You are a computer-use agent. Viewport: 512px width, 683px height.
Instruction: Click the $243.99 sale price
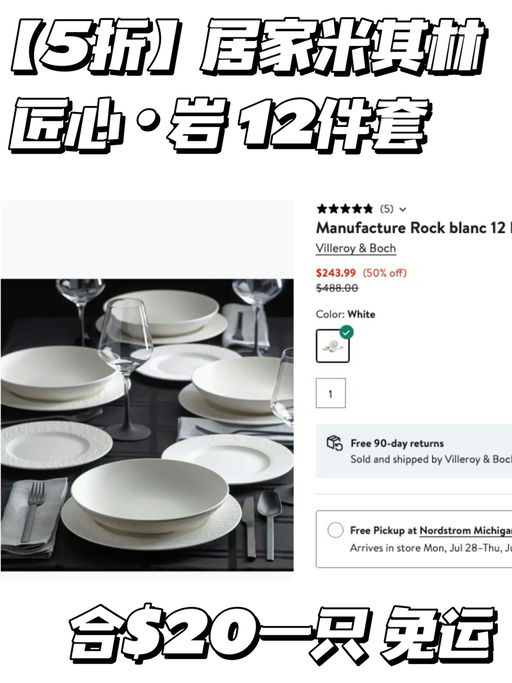click(336, 273)
